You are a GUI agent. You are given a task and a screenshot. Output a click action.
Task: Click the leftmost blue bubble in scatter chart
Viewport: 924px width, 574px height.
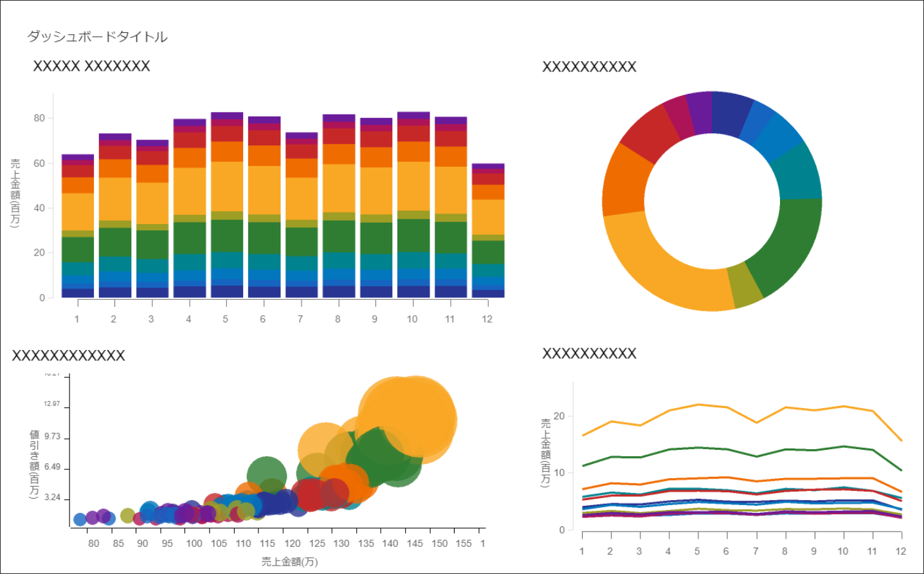pos(80,519)
